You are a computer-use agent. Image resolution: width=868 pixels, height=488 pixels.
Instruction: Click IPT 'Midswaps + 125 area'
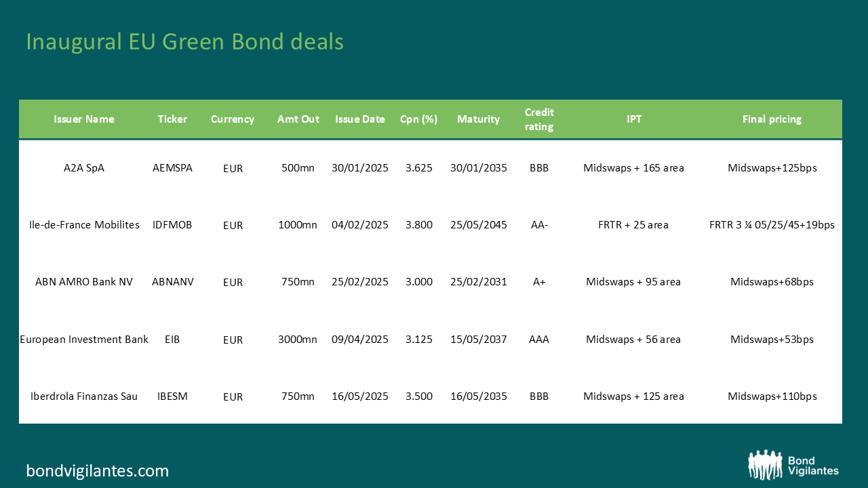634,396
